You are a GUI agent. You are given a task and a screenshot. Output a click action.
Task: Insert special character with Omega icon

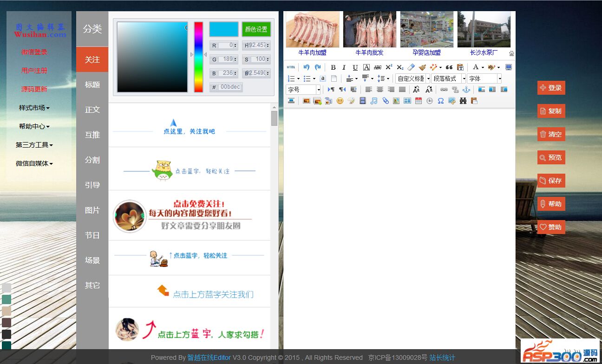coord(441,101)
